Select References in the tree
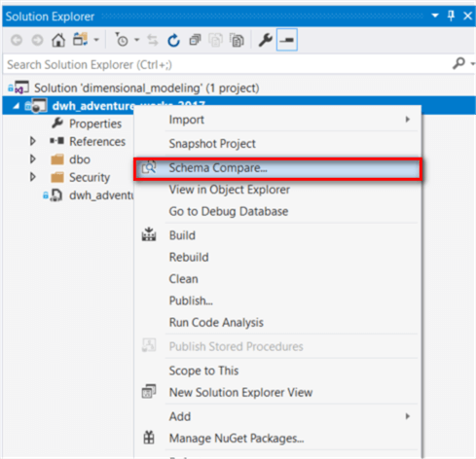 tap(97, 142)
